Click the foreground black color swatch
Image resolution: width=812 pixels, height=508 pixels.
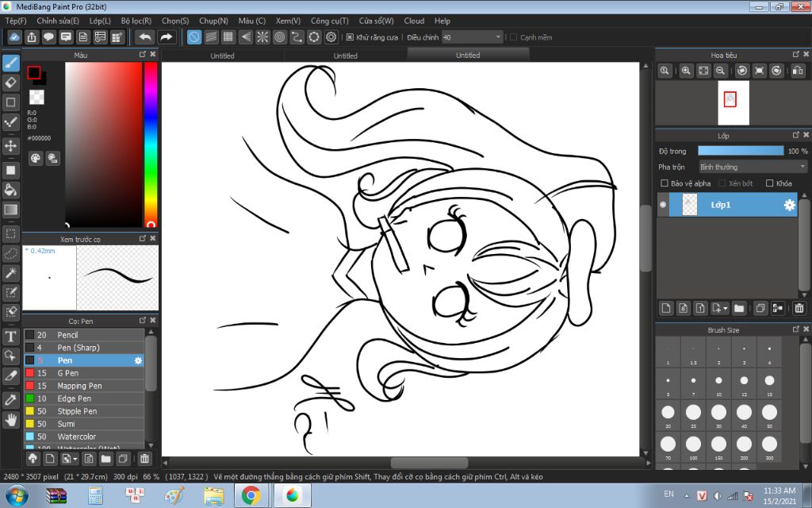point(34,72)
